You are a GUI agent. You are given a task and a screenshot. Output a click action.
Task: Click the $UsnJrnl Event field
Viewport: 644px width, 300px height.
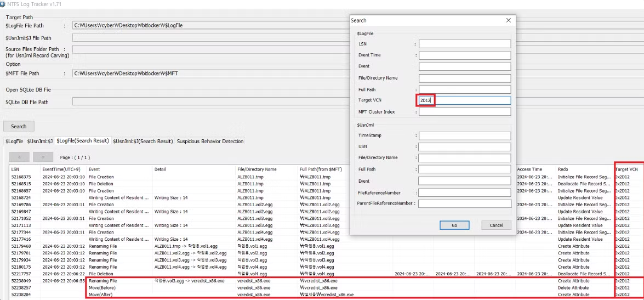pyautogui.click(x=465, y=181)
